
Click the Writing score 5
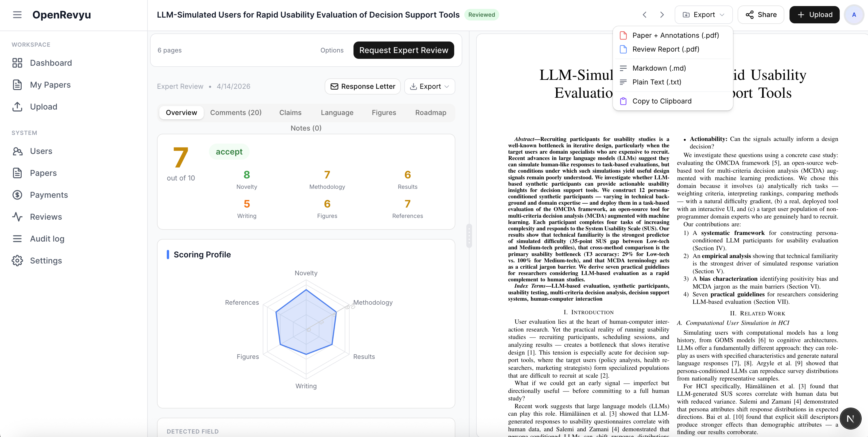[x=247, y=204]
